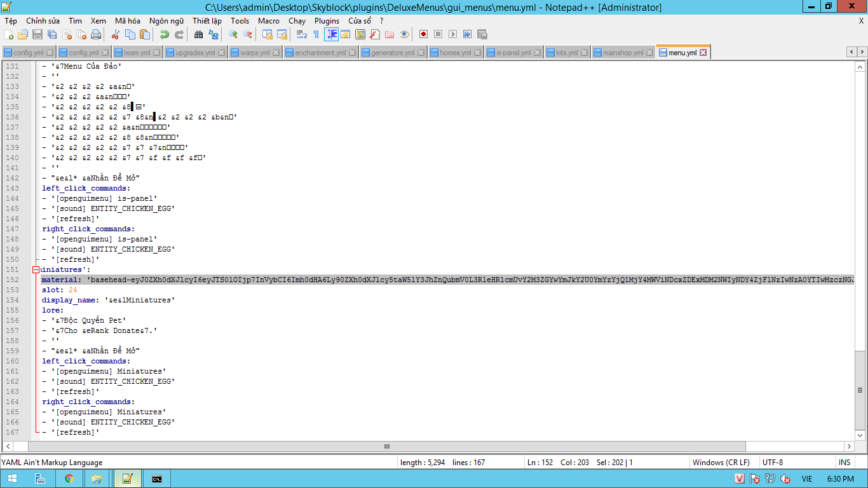
Task: Toggle Show All Characters pilcrow icon
Action: (x=316, y=34)
